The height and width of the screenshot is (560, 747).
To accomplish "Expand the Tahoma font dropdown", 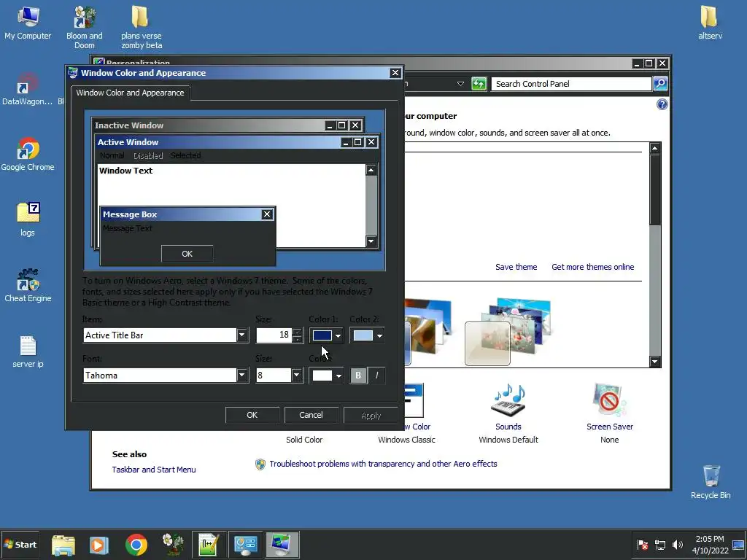I will click(x=242, y=376).
